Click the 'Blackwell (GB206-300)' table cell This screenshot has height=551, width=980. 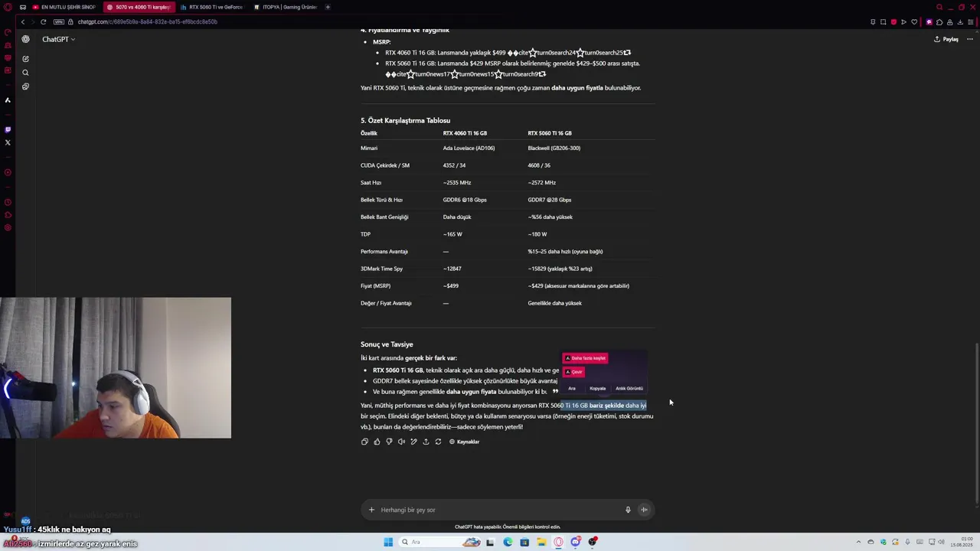554,148
